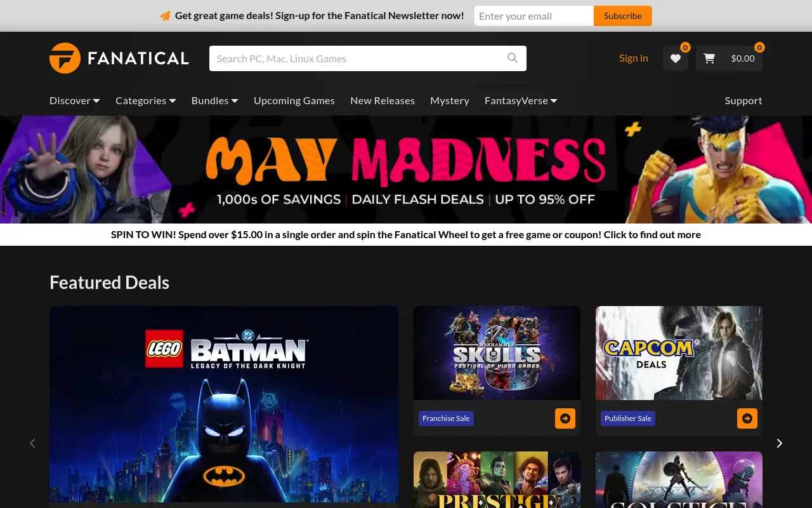Open Upcoming Games page
This screenshot has height=508, width=812.
(294, 100)
